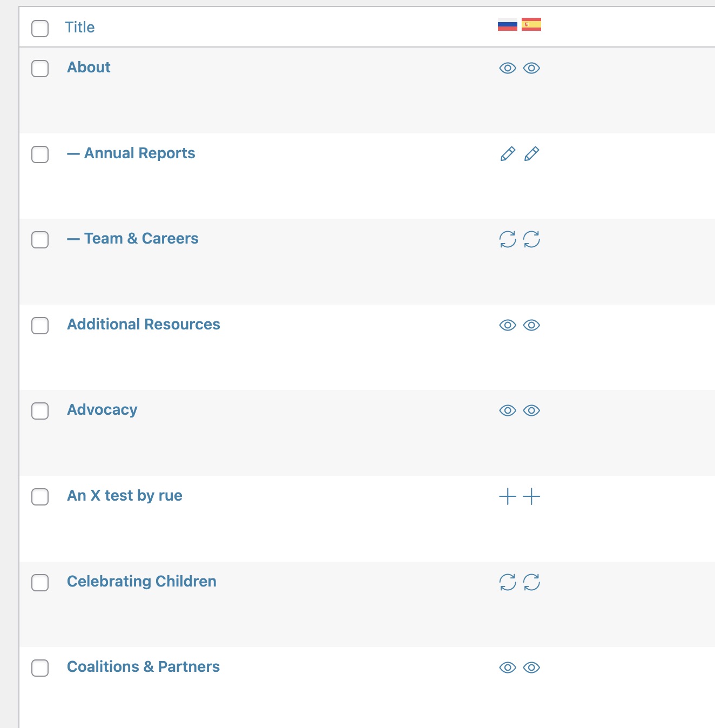
Task: Click the Spanish flag column header
Action: click(x=531, y=25)
